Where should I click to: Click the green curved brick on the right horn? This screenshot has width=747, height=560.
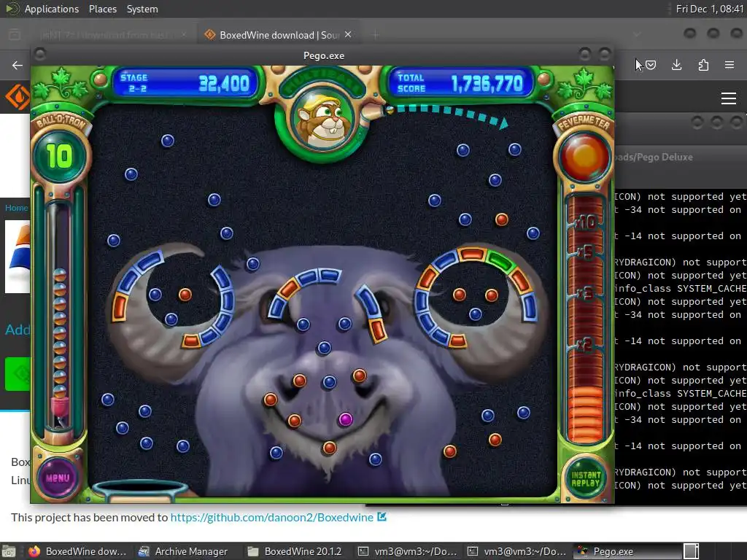(x=500, y=260)
